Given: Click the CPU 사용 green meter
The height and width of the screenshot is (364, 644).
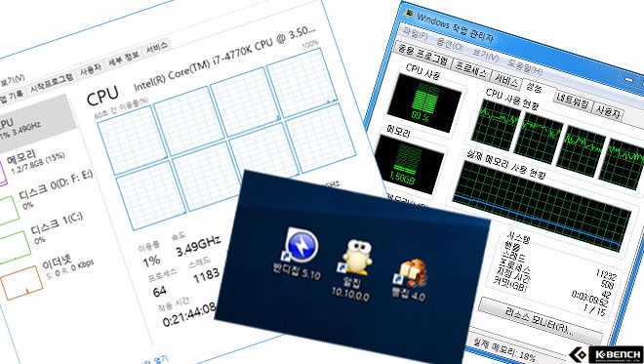Looking at the screenshot, I should pyautogui.click(x=424, y=103).
